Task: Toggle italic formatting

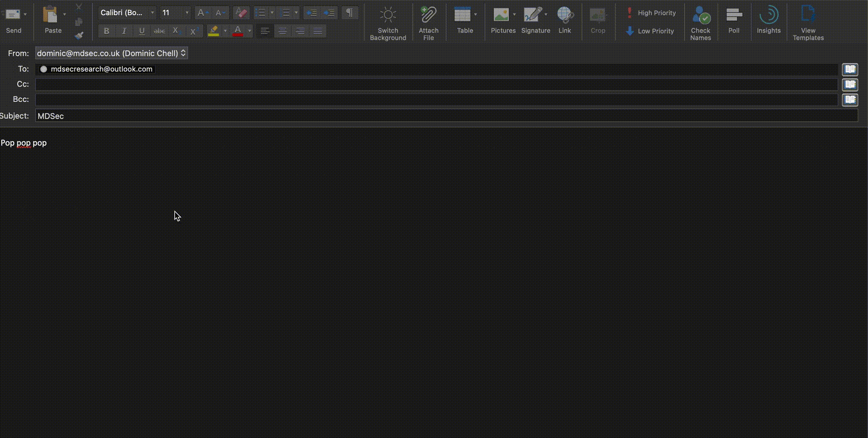Action: point(124,31)
